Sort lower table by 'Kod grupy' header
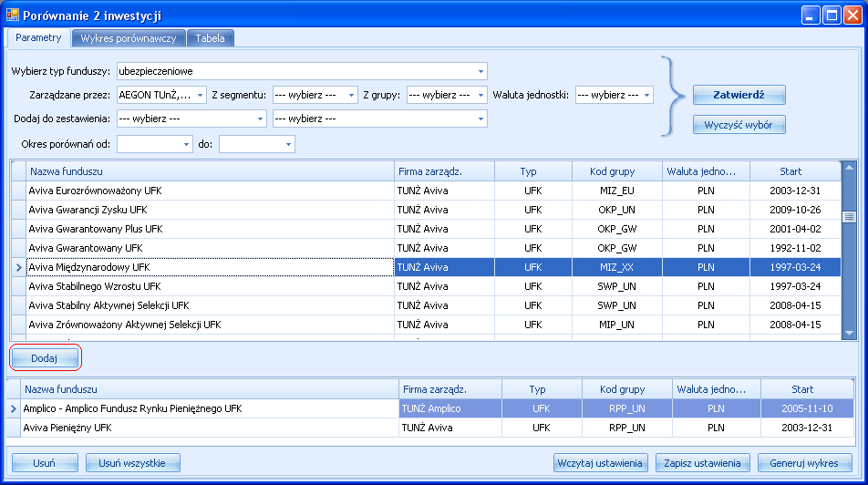The width and height of the screenshot is (868, 485). click(x=627, y=389)
